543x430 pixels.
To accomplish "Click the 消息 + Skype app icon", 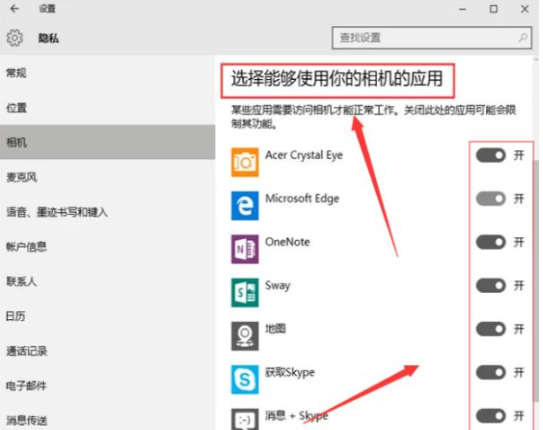I will click(x=245, y=419).
